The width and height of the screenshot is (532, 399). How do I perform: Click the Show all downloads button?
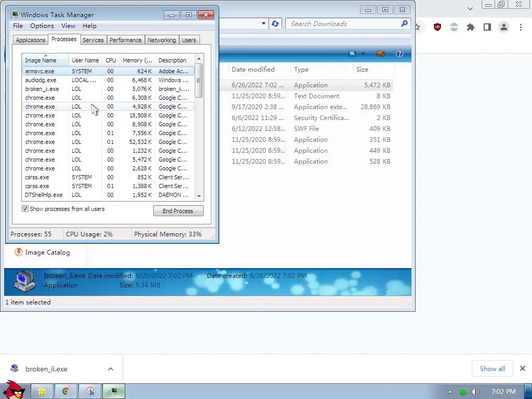pos(492,368)
